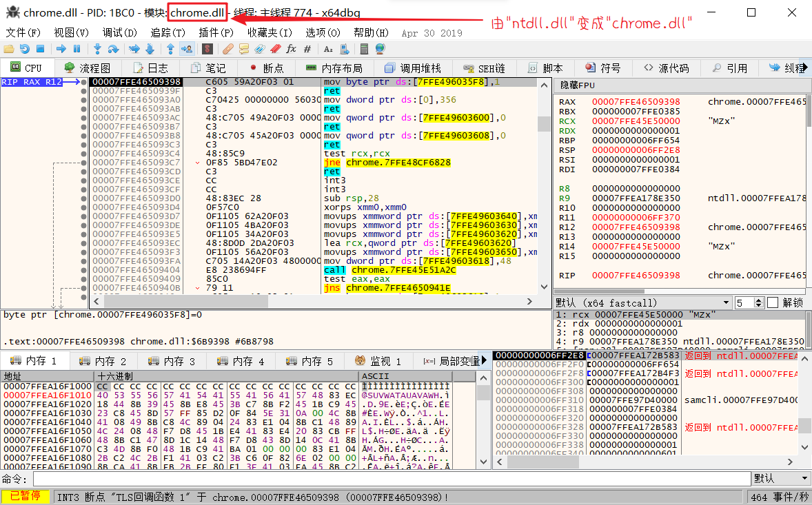812x505 pixels.
Task: Switch to the 断点 tab
Action: point(267,68)
